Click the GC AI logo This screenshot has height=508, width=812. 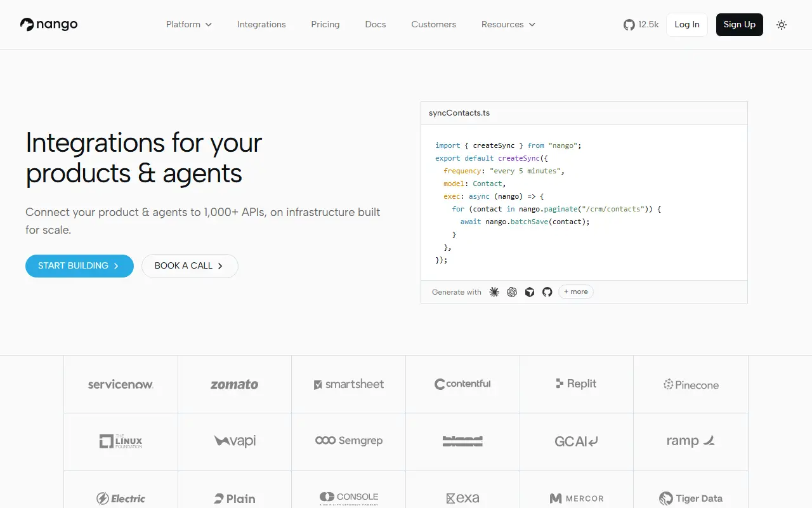[x=576, y=441]
